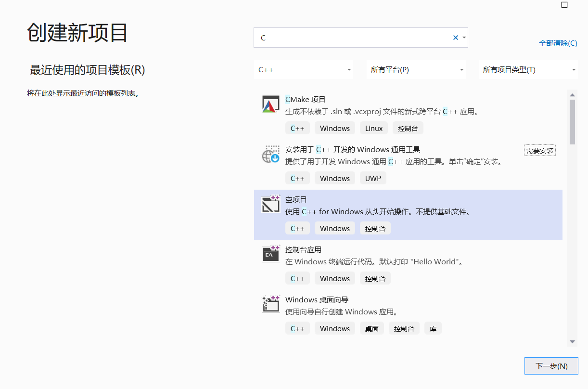Click the 需要安装 badge

click(x=540, y=151)
